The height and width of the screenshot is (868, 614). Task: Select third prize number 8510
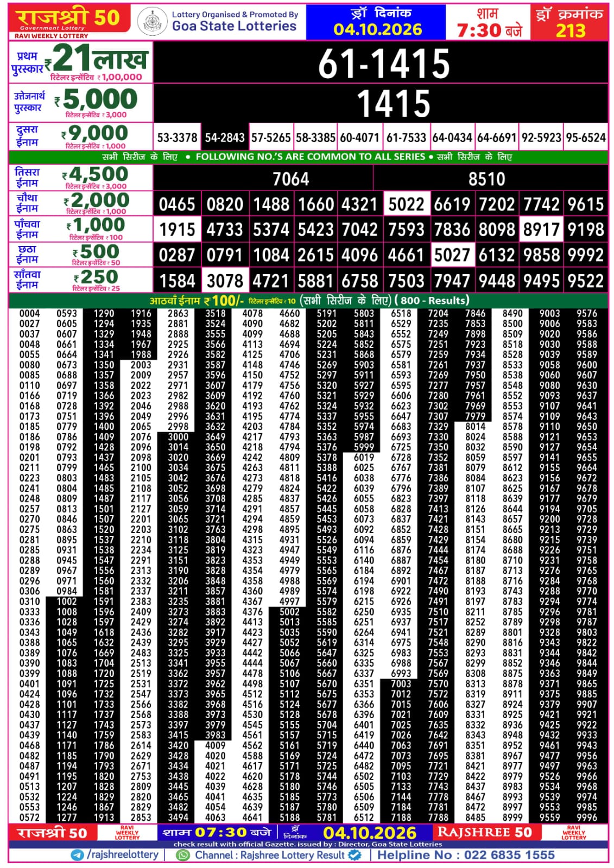(487, 179)
